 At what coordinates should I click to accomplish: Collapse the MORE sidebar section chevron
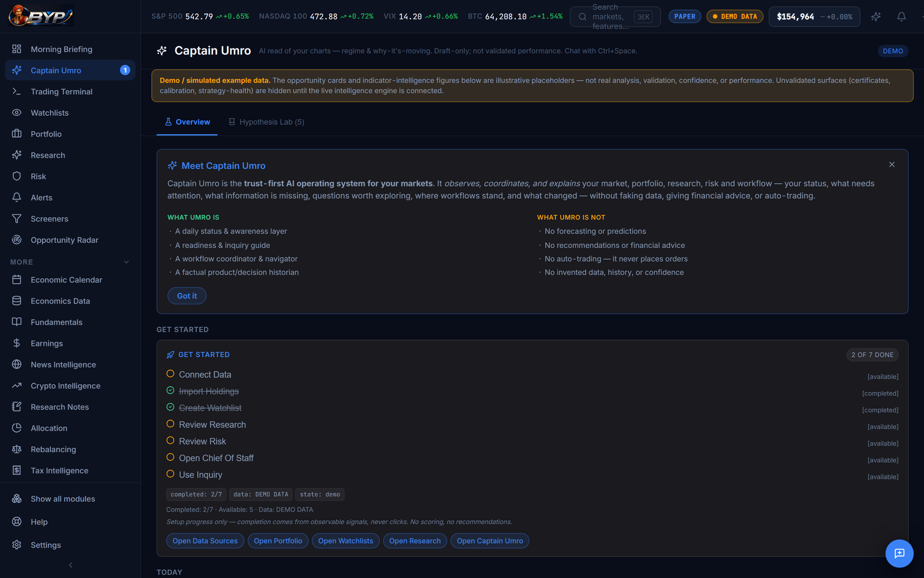pos(126,262)
